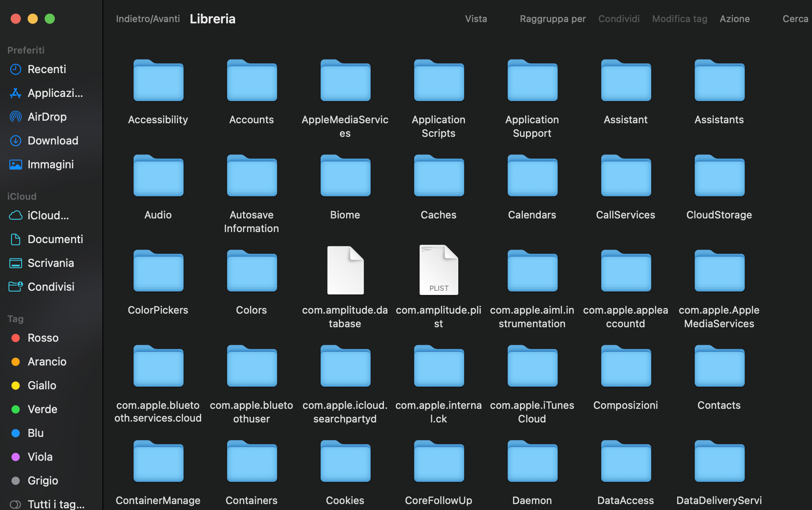Open the Contacts folder
Image resolution: width=812 pixels, height=510 pixels.
click(x=718, y=366)
